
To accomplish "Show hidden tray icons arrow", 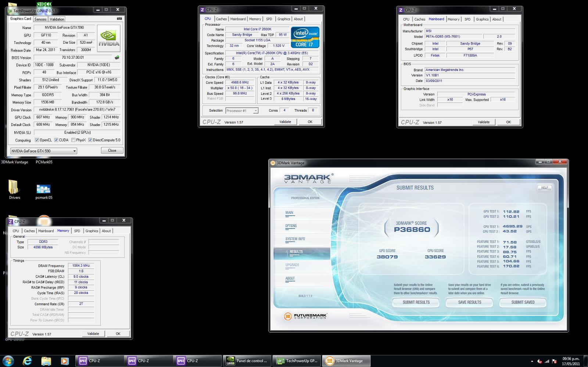I will point(532,361).
